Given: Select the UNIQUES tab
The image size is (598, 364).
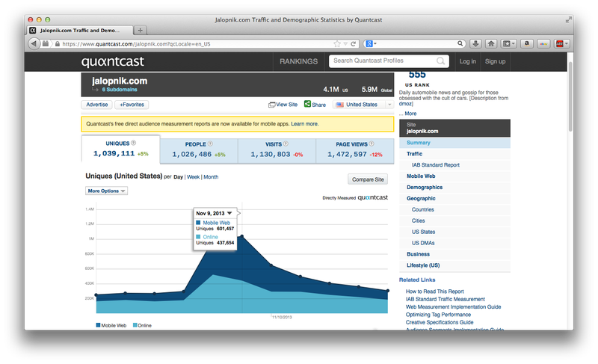Looking at the screenshot, I should pyautogui.click(x=120, y=149).
